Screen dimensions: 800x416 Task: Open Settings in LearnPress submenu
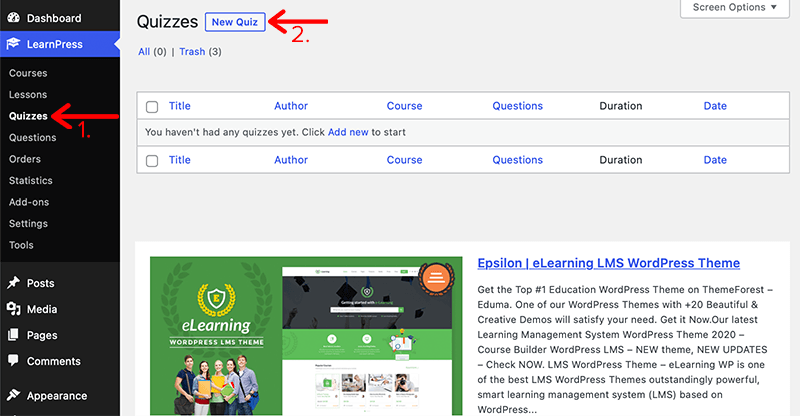tap(28, 223)
